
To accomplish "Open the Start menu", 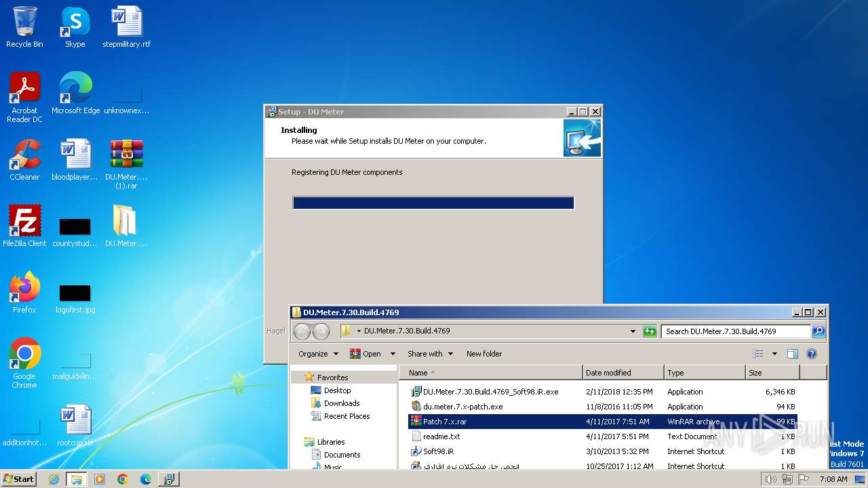I will click(x=19, y=479).
